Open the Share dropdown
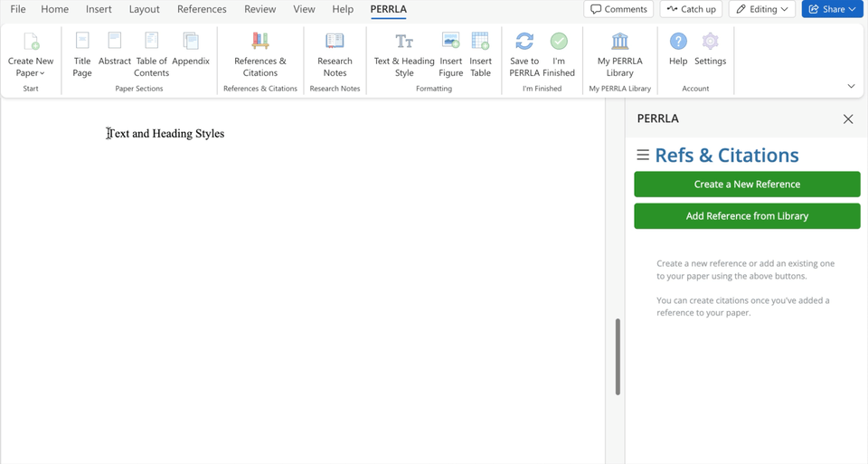The width and height of the screenshot is (868, 464). 832,9
